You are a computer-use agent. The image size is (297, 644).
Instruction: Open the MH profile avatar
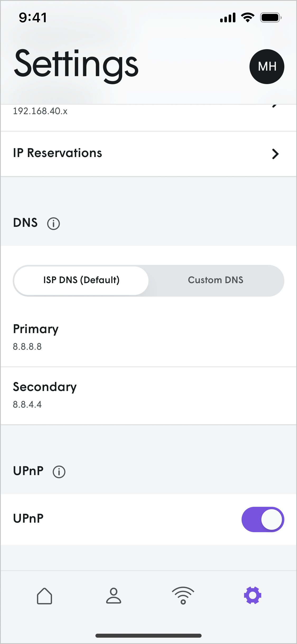[x=267, y=67]
